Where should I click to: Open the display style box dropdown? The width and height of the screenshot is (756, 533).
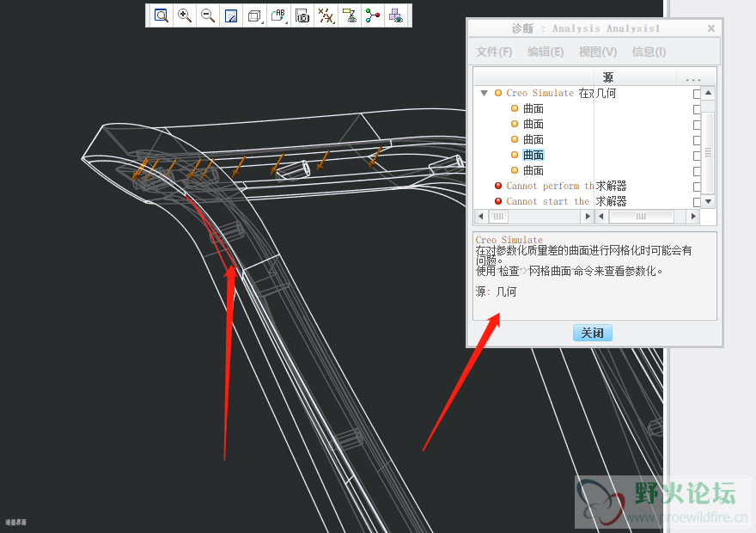[x=255, y=15]
